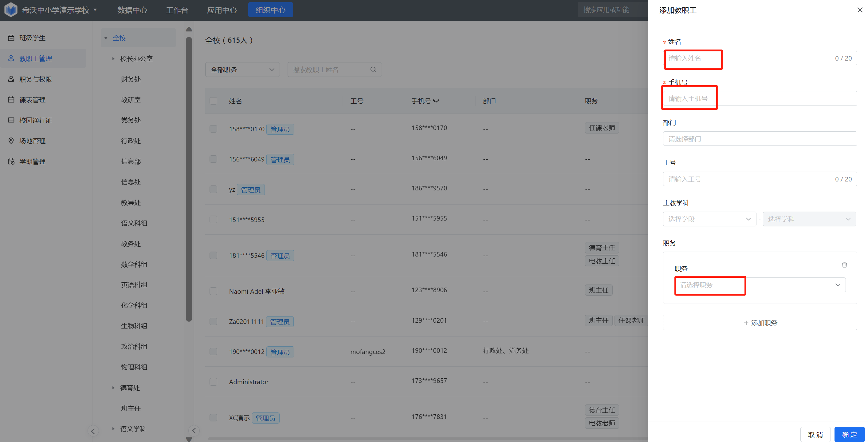The width and height of the screenshot is (868, 442).
Task: Click the 学期管理 icon
Action: tap(11, 161)
